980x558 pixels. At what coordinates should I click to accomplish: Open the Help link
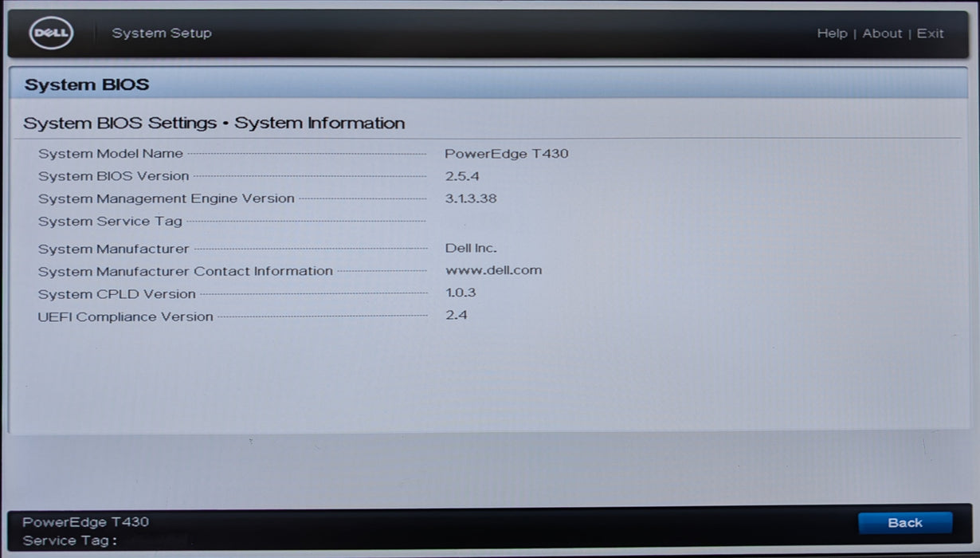click(x=832, y=33)
